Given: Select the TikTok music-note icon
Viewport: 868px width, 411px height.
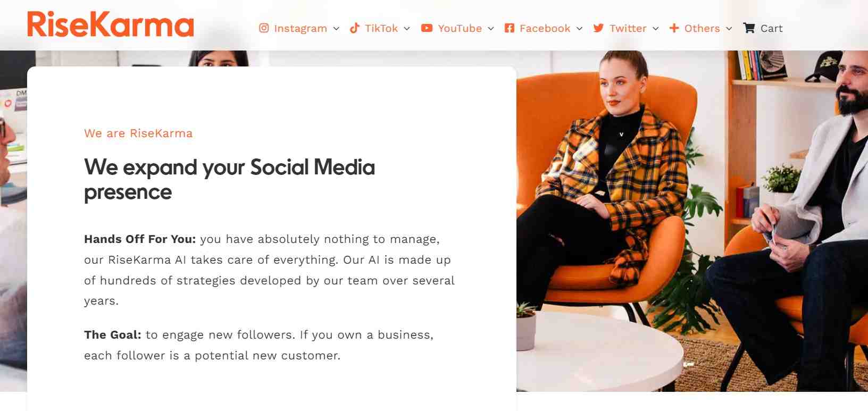Looking at the screenshot, I should (354, 28).
